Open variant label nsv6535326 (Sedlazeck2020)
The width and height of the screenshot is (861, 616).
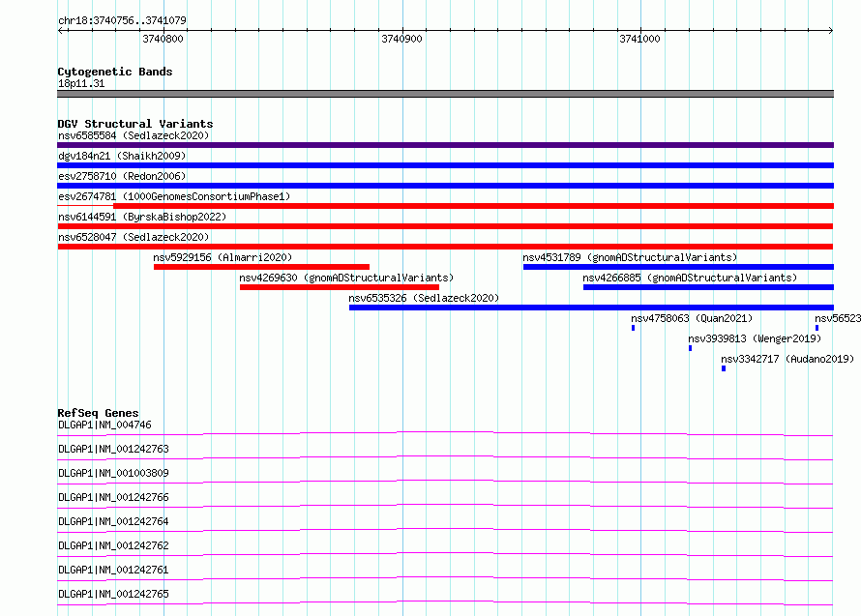(x=424, y=298)
